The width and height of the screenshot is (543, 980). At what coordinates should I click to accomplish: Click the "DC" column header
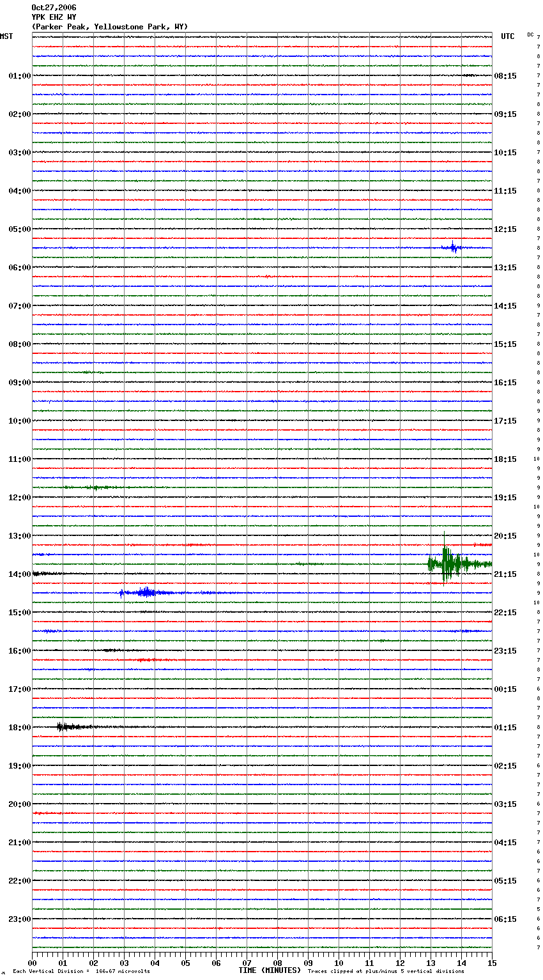coord(530,34)
